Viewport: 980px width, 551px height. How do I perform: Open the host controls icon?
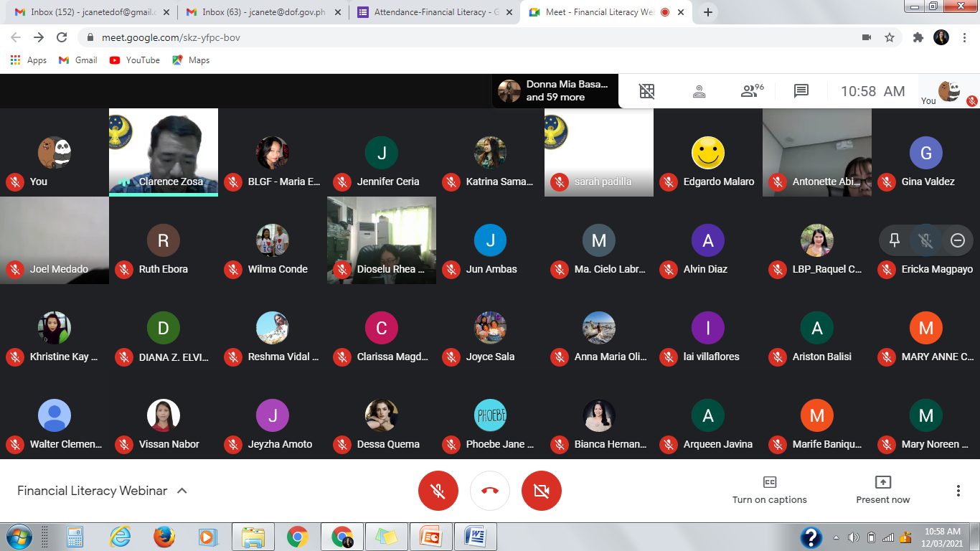pos(699,91)
